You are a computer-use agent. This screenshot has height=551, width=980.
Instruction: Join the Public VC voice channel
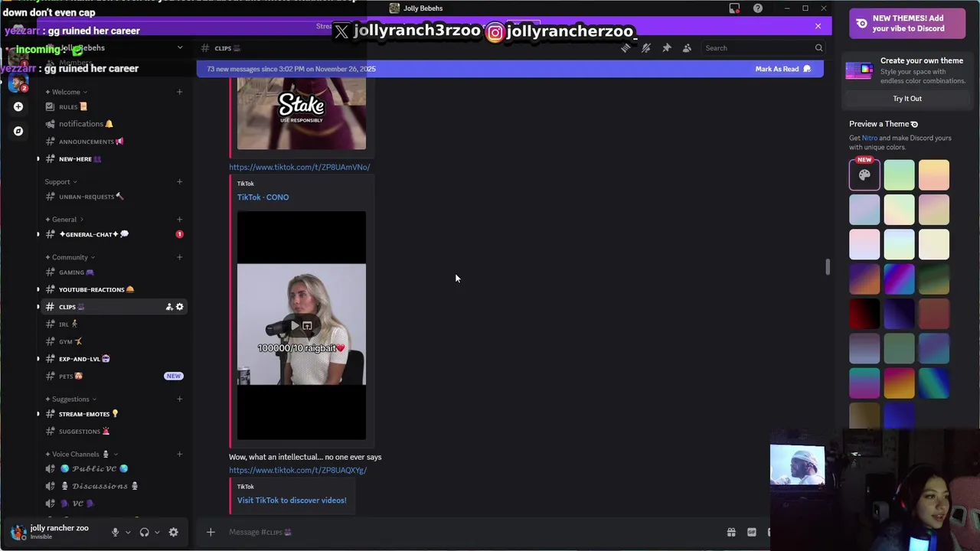click(114, 468)
